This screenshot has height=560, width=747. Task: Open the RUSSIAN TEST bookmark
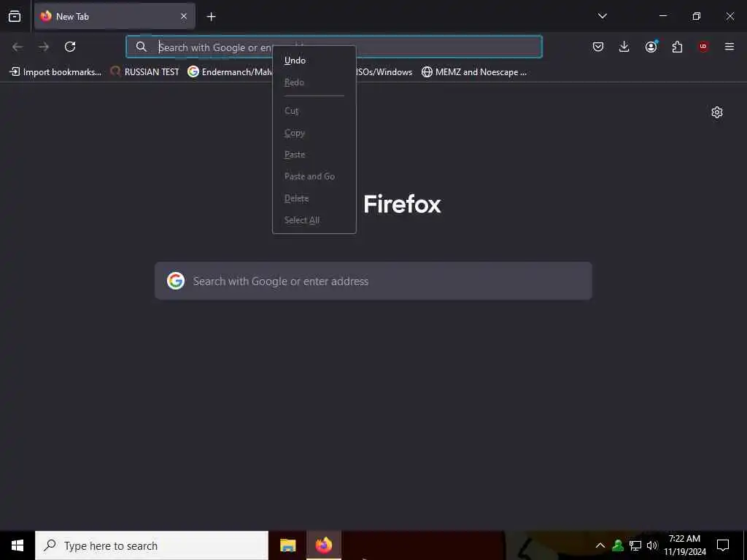145,72
